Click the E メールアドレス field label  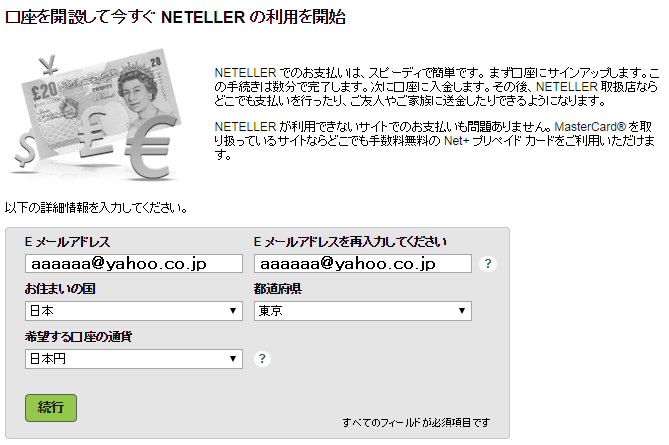[x=67, y=242]
